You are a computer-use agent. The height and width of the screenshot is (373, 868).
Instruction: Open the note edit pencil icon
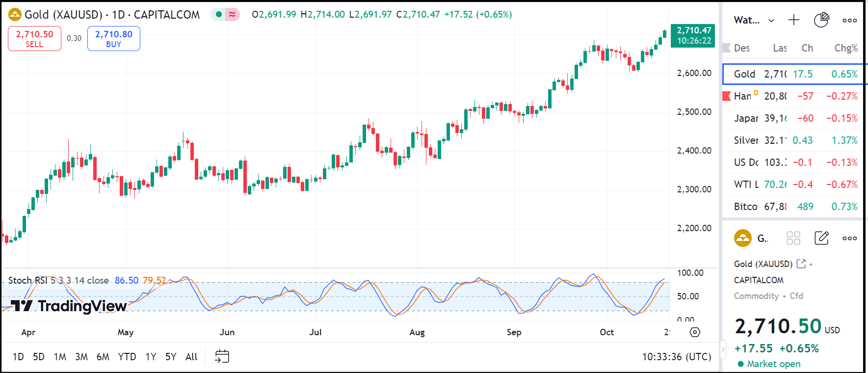[x=821, y=238]
